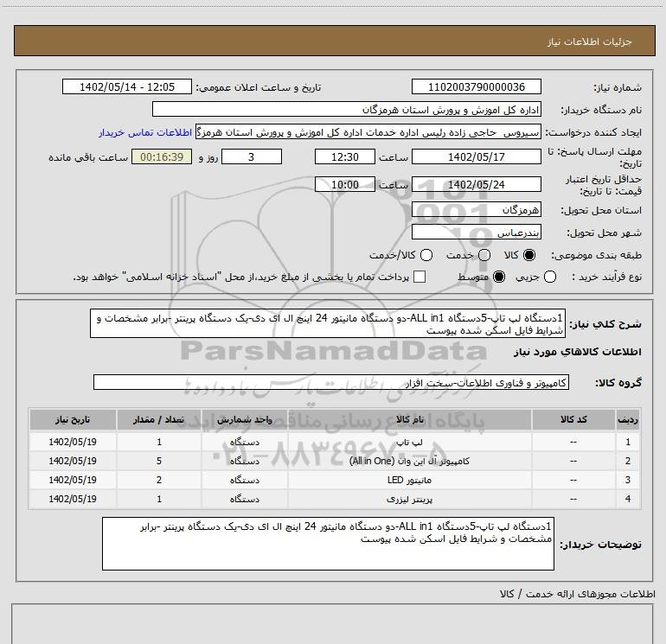This screenshot has height=644, width=666.
Task: Select the متوسط purchase type radio
Action: pos(499,277)
